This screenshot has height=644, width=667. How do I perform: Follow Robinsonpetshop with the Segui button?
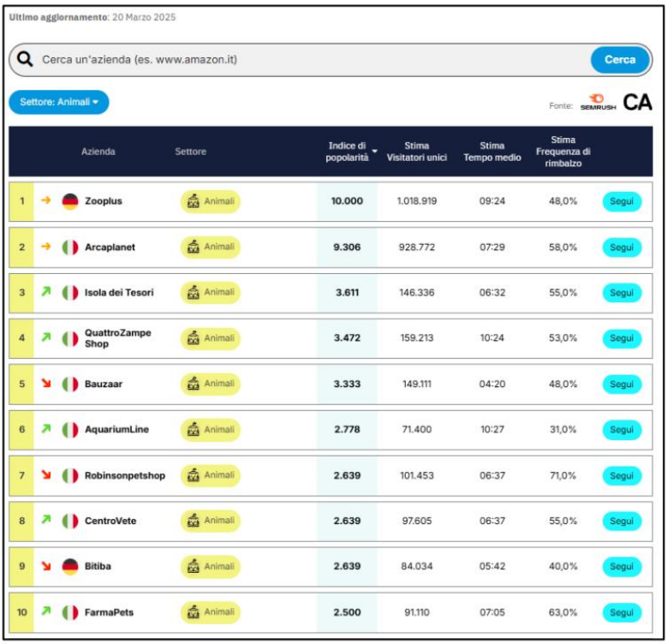(622, 475)
